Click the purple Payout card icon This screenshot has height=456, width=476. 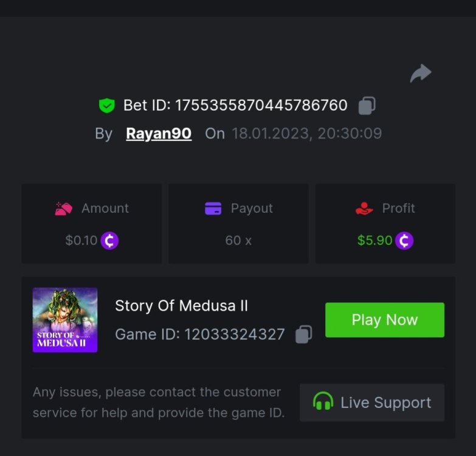213,209
